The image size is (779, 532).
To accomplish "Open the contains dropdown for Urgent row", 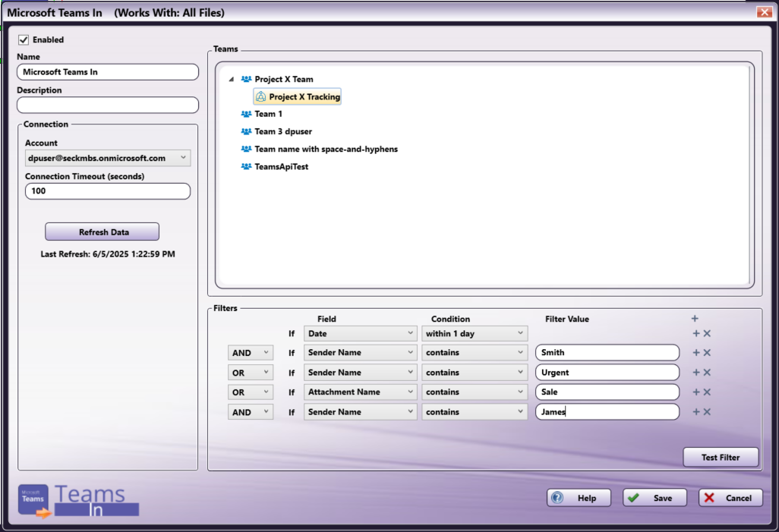I will click(x=475, y=373).
